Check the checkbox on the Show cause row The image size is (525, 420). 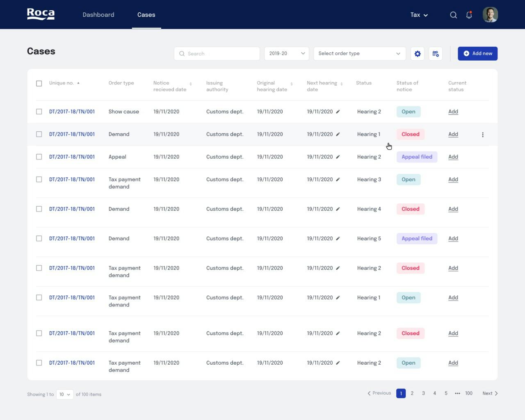click(39, 111)
